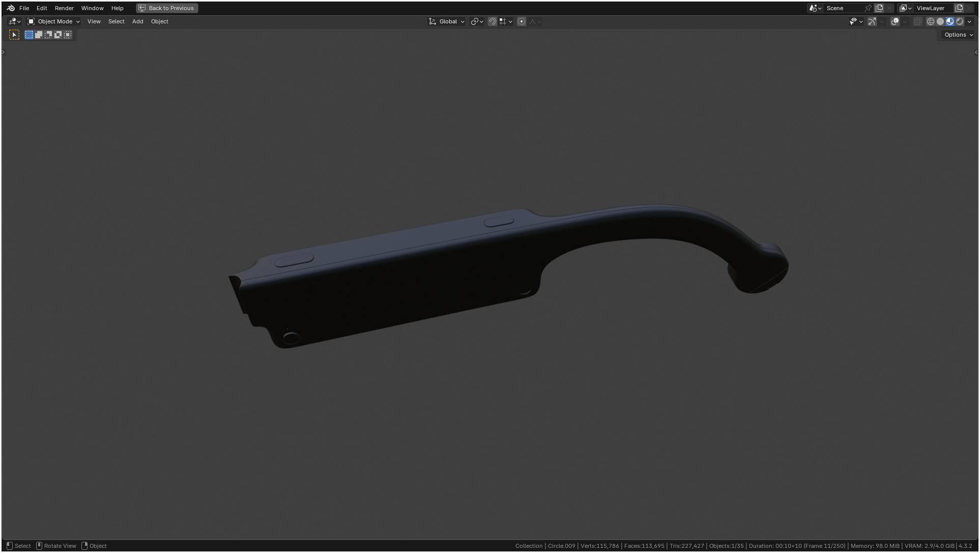Open the Edit menu

tap(42, 8)
